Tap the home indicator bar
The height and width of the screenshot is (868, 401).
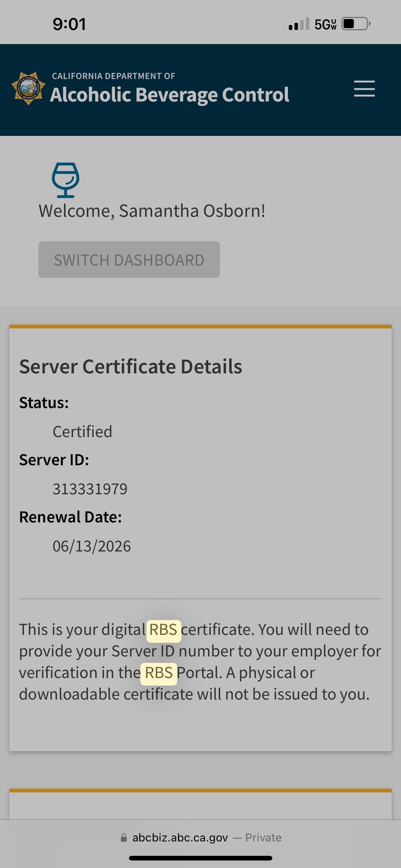coord(200,858)
